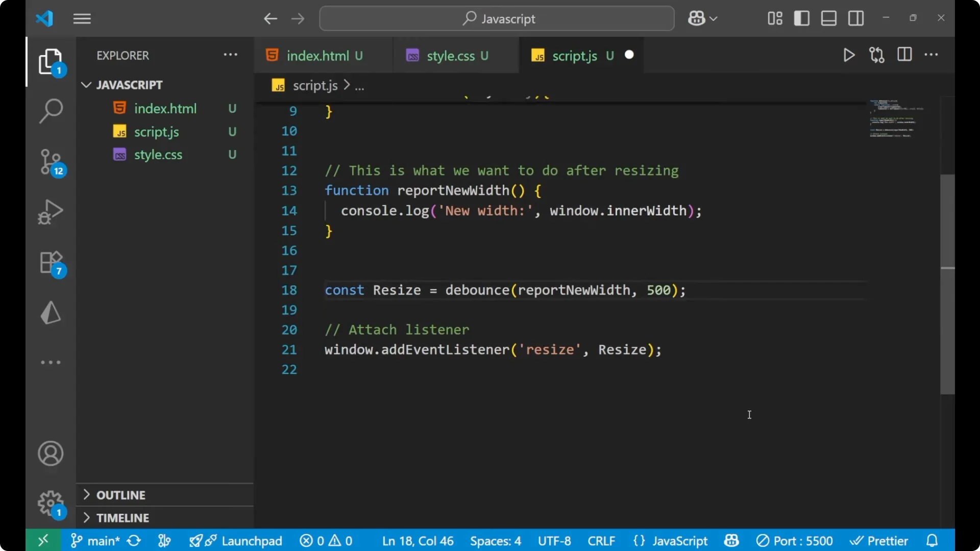Open Prettier formatter from status bar
The height and width of the screenshot is (551, 980).
[879, 540]
